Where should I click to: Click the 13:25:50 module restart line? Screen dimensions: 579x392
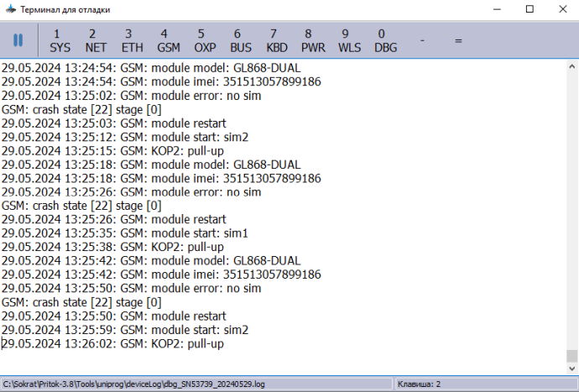pos(114,316)
